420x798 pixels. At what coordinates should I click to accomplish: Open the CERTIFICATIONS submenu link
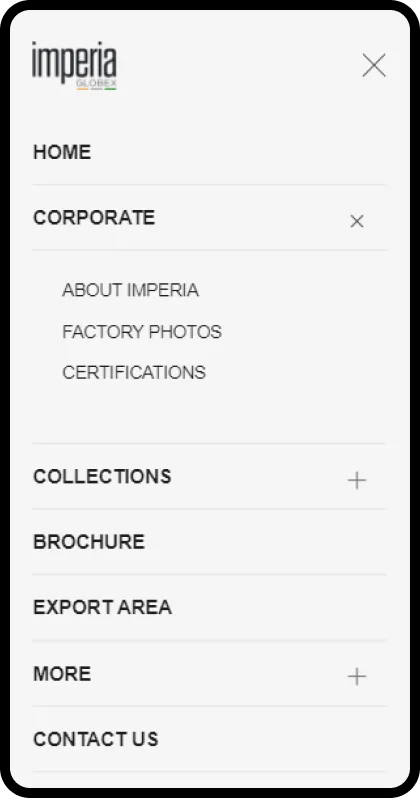(134, 373)
